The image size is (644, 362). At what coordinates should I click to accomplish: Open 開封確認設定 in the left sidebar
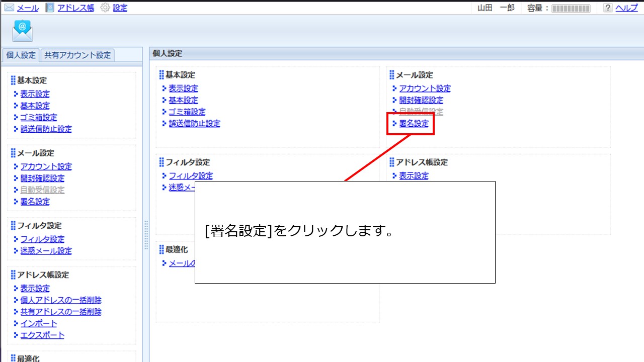[42, 178]
